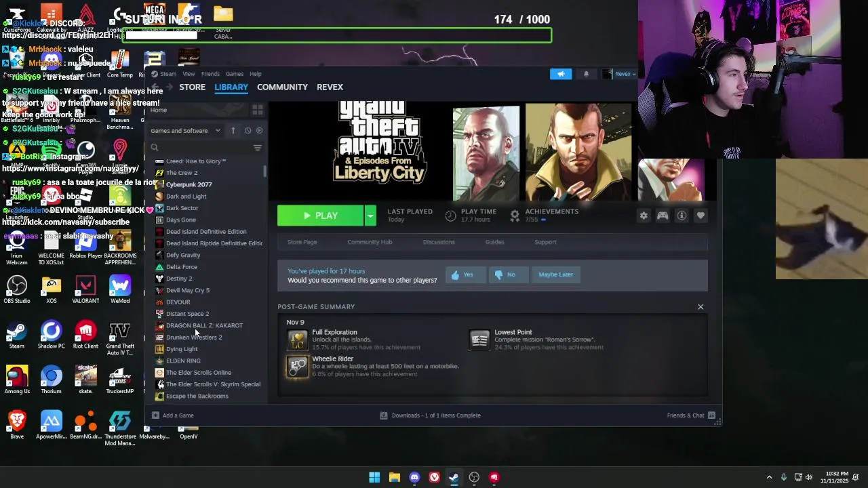
Task: Open Discord from the taskbar
Action: coord(414,477)
